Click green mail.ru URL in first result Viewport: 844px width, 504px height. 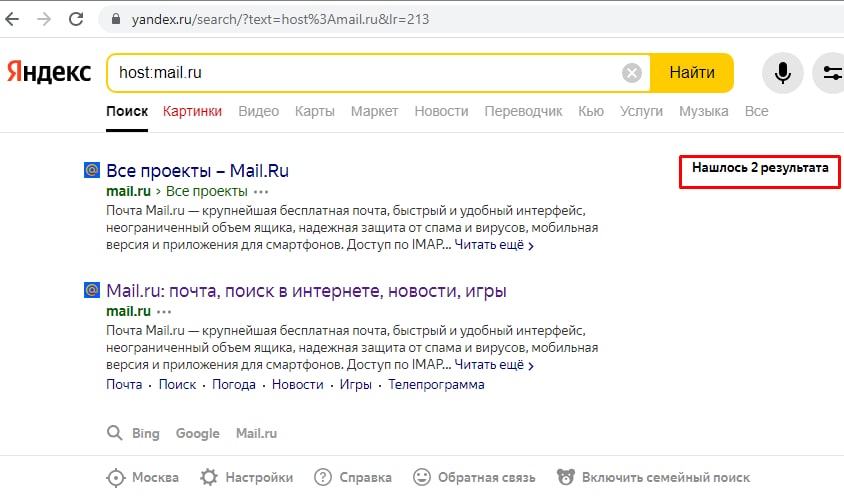(128, 191)
